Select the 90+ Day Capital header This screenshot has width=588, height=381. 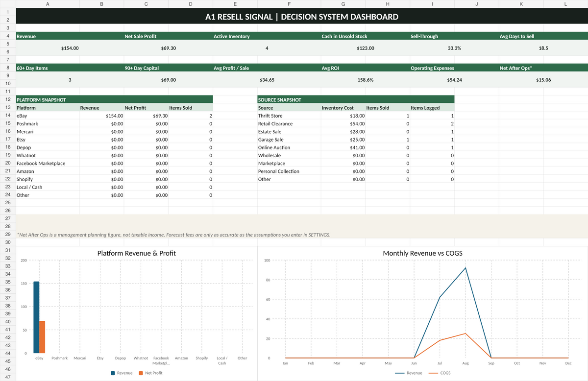pyautogui.click(x=168, y=68)
